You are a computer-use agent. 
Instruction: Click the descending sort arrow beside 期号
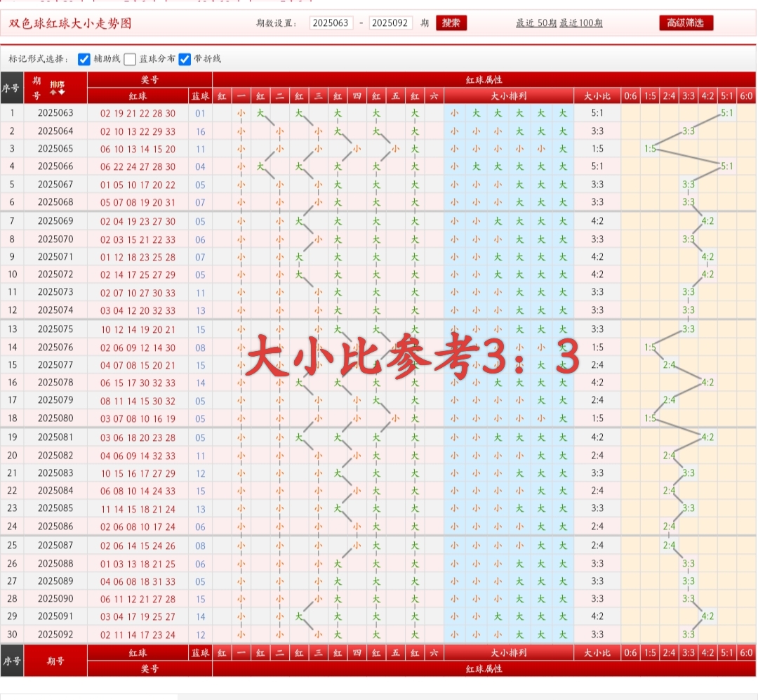62,92
